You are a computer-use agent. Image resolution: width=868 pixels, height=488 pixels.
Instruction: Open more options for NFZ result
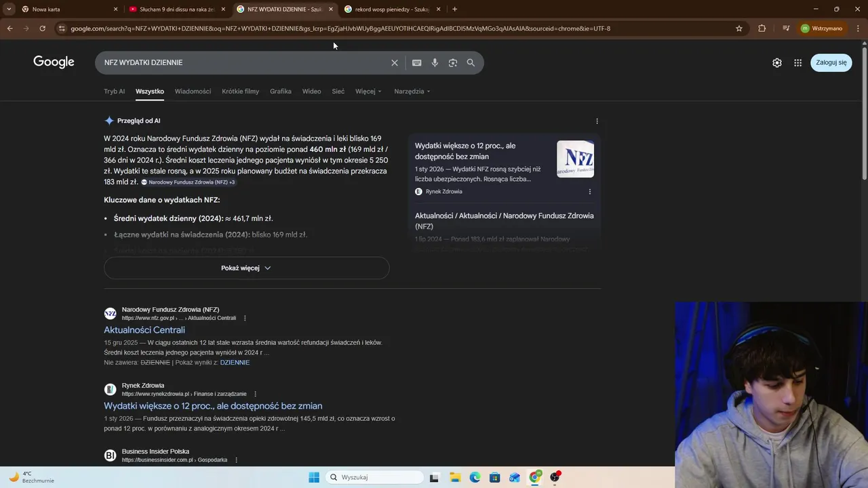click(x=245, y=318)
